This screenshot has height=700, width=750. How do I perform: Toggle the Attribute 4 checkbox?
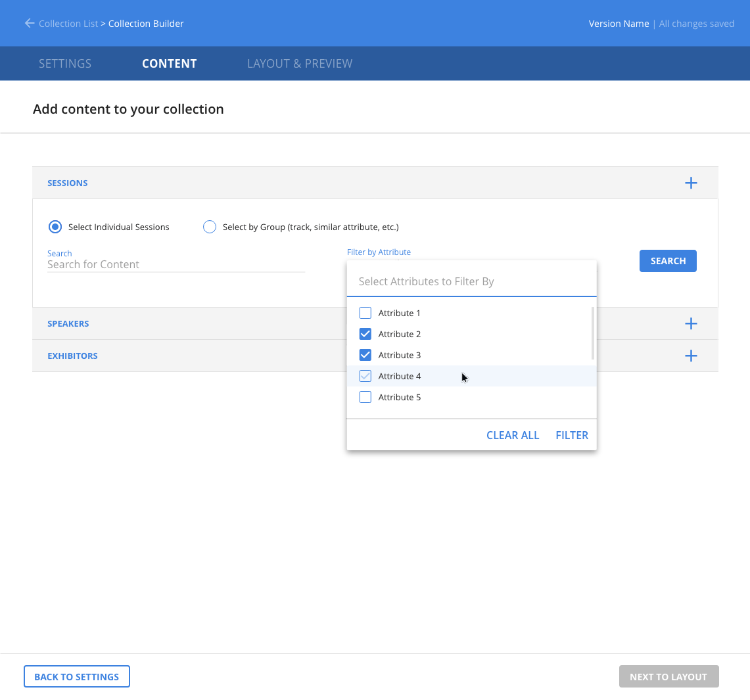pyautogui.click(x=365, y=376)
